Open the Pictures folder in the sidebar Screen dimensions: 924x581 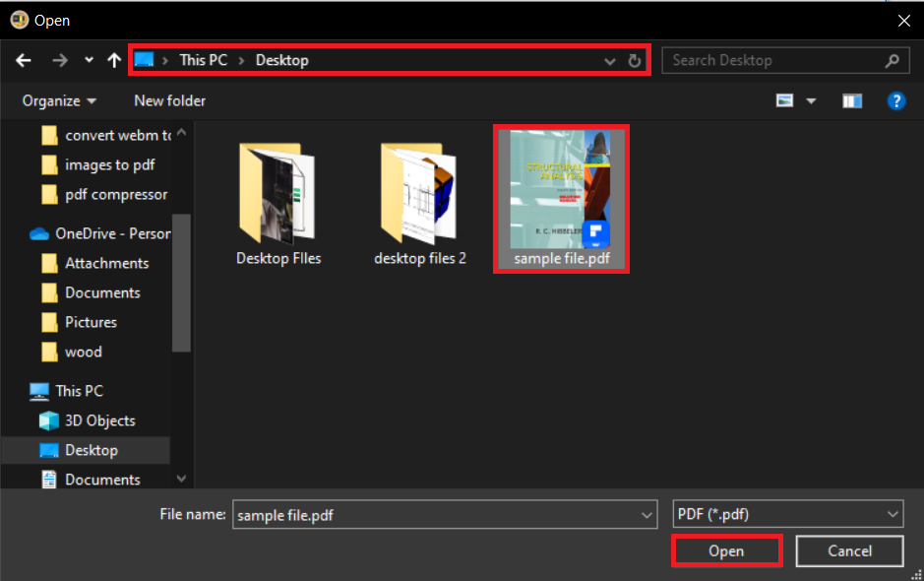coord(92,322)
